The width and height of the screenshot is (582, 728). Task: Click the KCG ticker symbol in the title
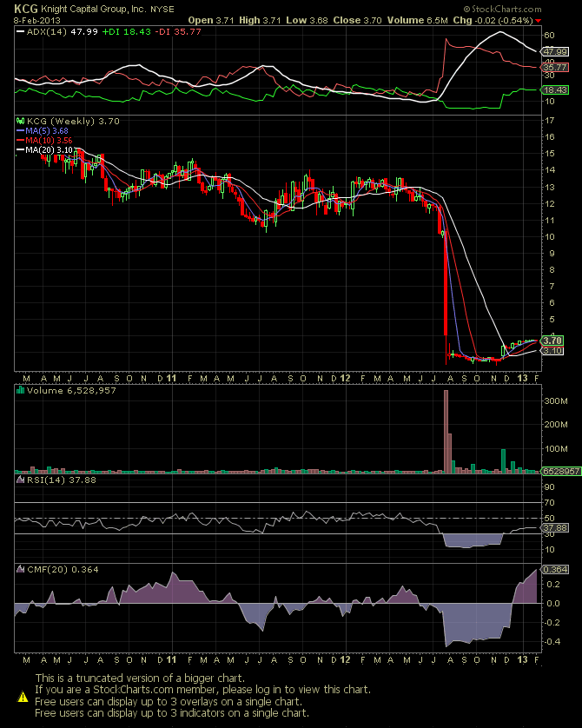tap(25, 9)
